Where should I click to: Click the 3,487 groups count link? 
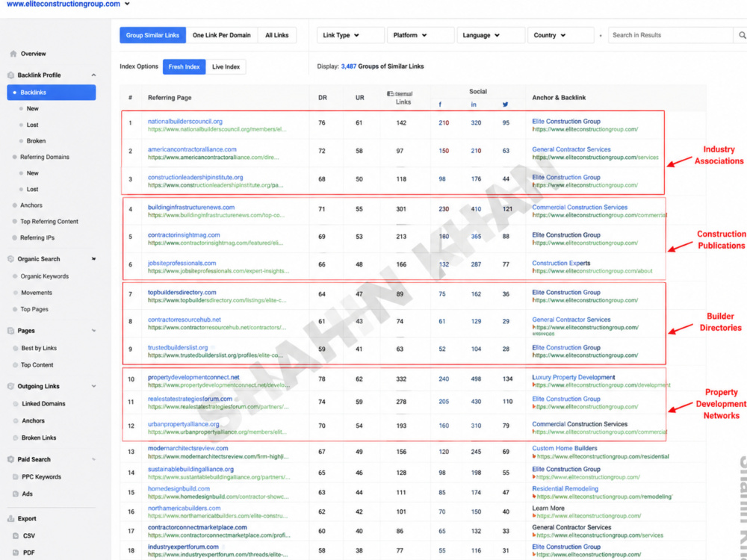[349, 66]
